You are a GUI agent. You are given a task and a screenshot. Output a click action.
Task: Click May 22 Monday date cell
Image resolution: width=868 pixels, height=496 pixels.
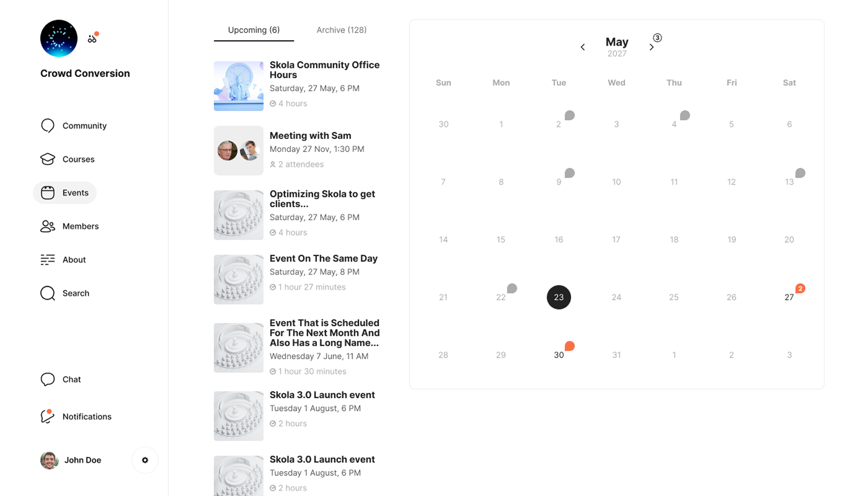(501, 297)
